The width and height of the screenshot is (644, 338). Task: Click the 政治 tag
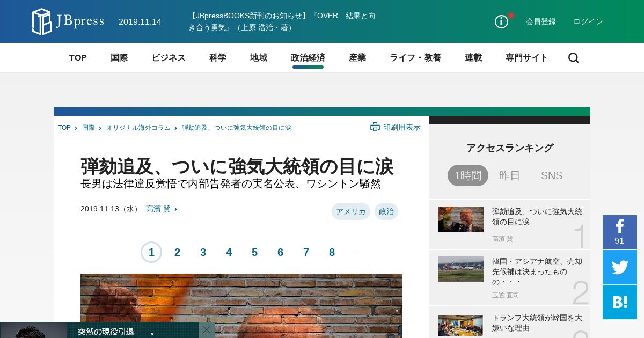[x=386, y=211]
